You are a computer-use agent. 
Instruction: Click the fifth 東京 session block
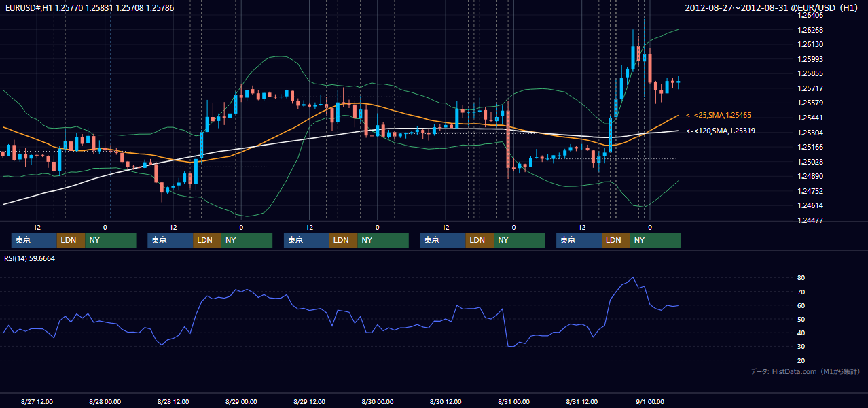tap(579, 240)
